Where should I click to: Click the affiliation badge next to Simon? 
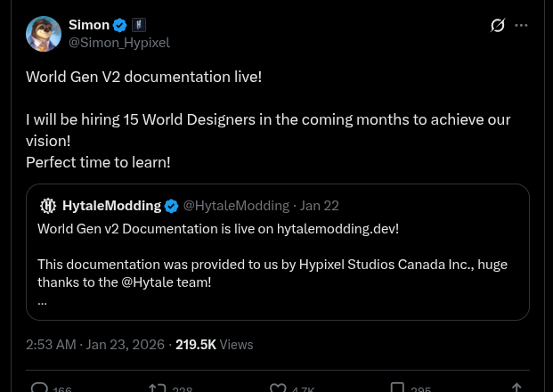pos(139,25)
